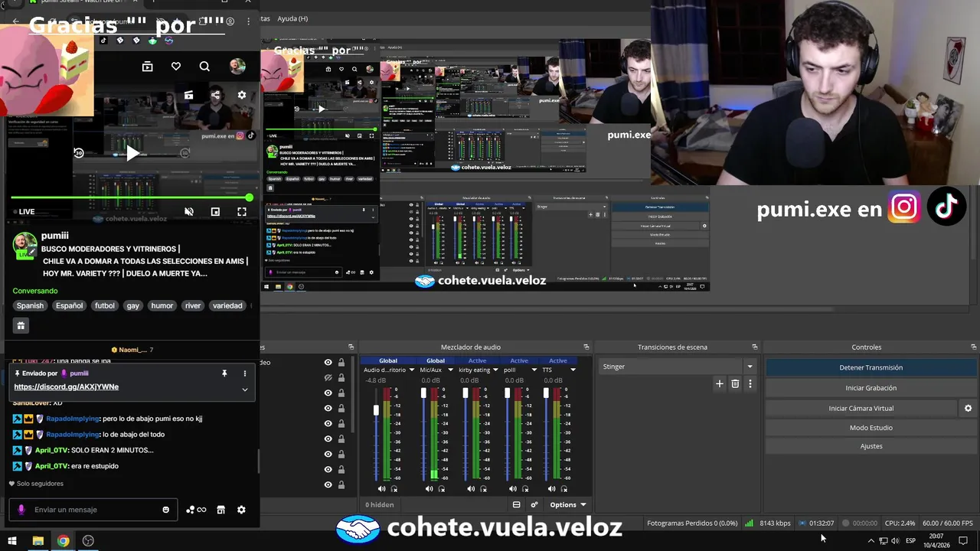This screenshot has width=980, height=551.
Task: Click the green stream progress bar
Action: (x=130, y=198)
